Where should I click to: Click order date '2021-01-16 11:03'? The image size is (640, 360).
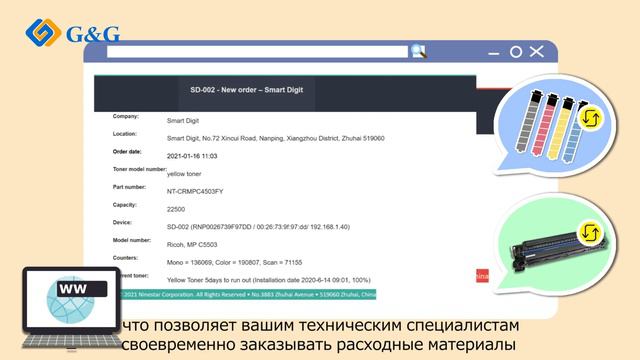[x=192, y=156]
